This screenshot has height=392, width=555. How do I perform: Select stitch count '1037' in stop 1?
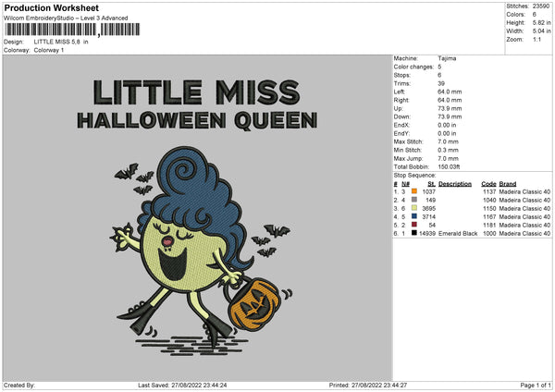pos(428,191)
